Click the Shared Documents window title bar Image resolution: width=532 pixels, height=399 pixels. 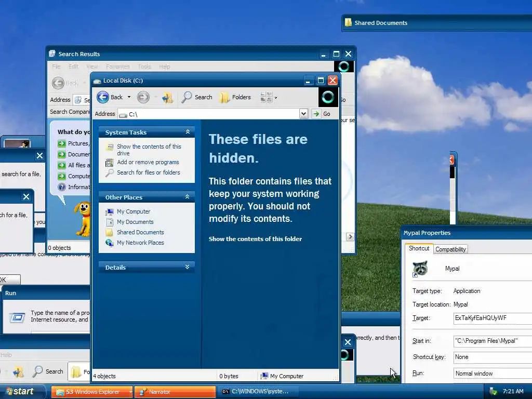click(x=437, y=23)
